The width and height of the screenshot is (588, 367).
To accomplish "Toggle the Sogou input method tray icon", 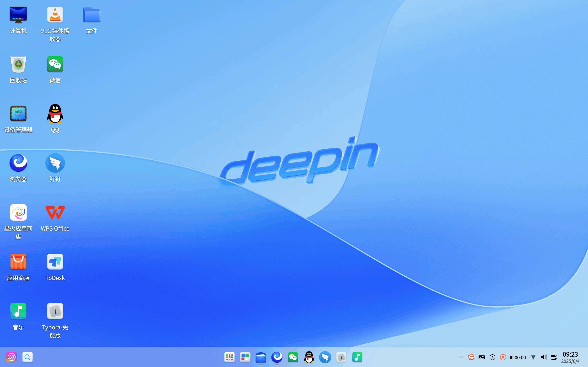I will coord(471,357).
